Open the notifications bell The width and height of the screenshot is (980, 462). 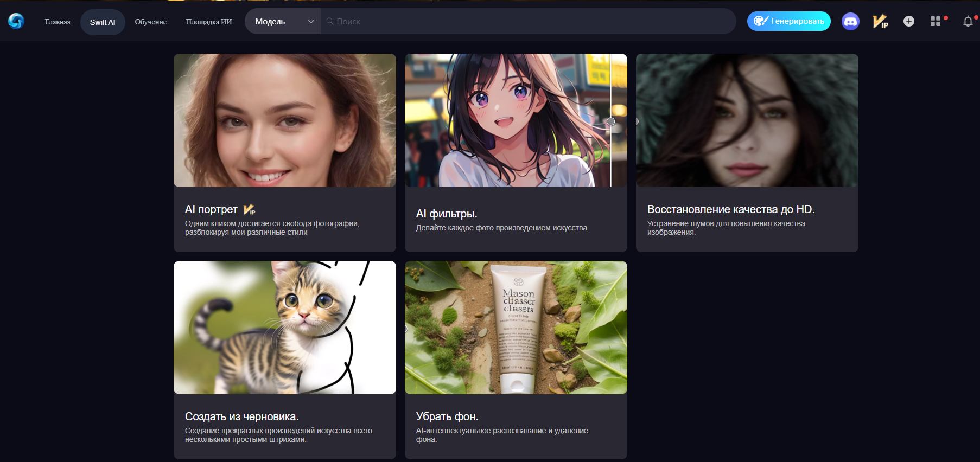pyautogui.click(x=968, y=21)
